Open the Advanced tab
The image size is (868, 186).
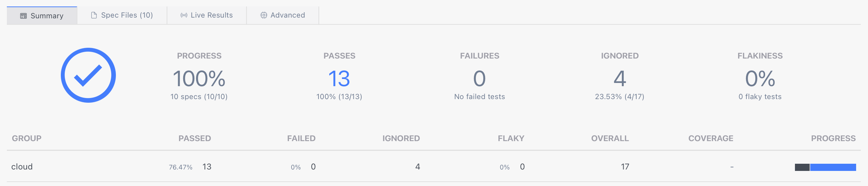[x=288, y=15]
